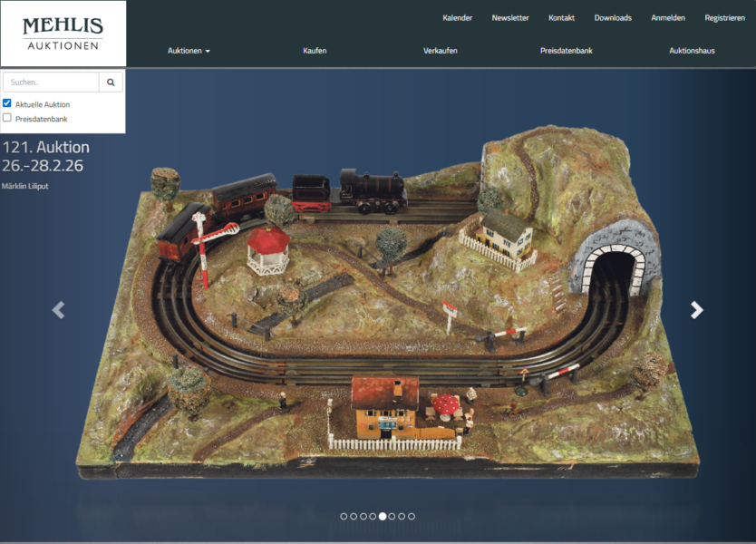This screenshot has width=756, height=544.
Task: Advance to the next carousel slide
Action: click(x=696, y=310)
